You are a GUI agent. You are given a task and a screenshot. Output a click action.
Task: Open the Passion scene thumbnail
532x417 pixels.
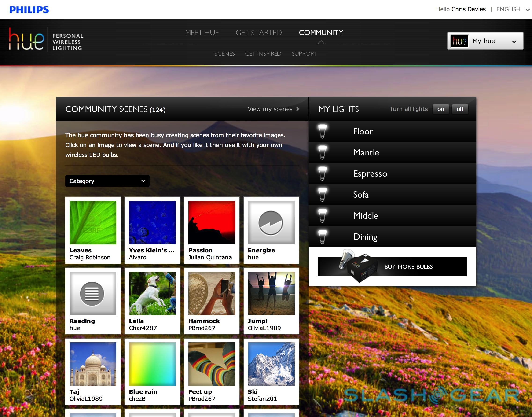click(x=212, y=223)
